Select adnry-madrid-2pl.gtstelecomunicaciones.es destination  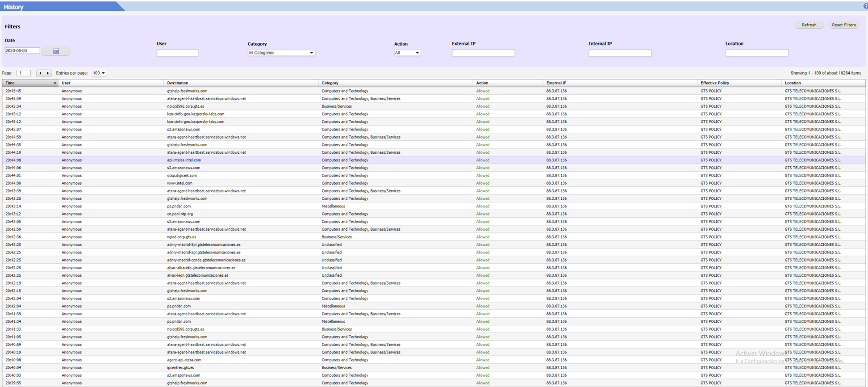(x=204, y=252)
